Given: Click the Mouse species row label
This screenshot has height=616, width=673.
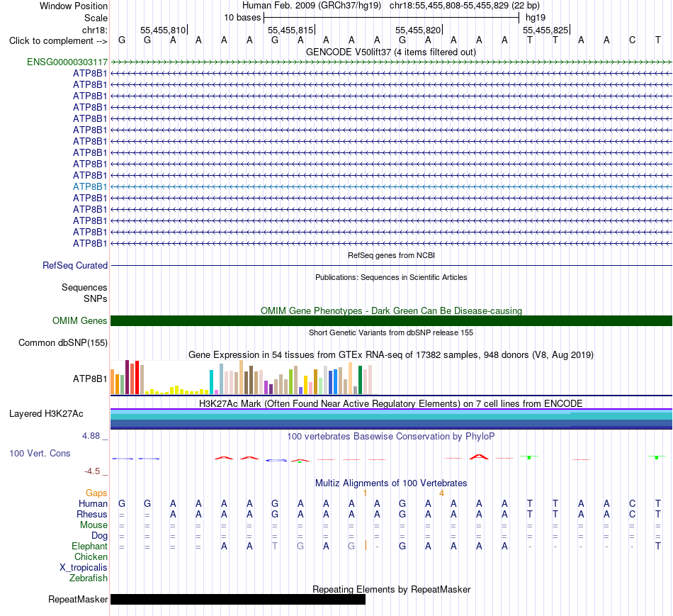Looking at the screenshot, I should point(94,525).
